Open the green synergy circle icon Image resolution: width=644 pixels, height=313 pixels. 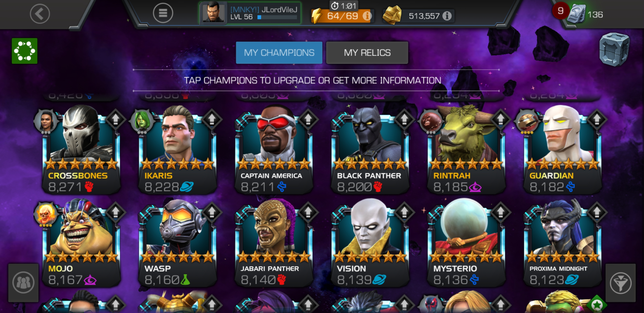pos(25,51)
